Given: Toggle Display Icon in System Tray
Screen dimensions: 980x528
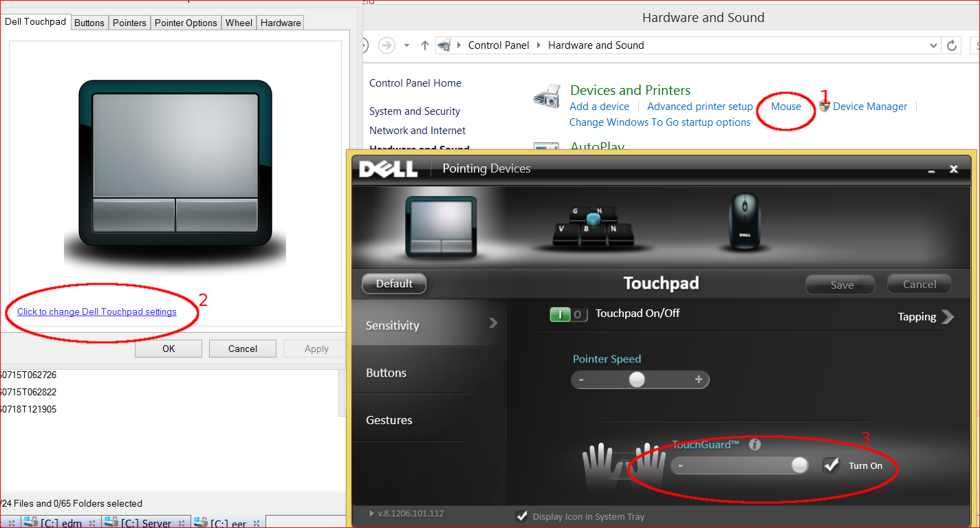Looking at the screenshot, I should [522, 516].
